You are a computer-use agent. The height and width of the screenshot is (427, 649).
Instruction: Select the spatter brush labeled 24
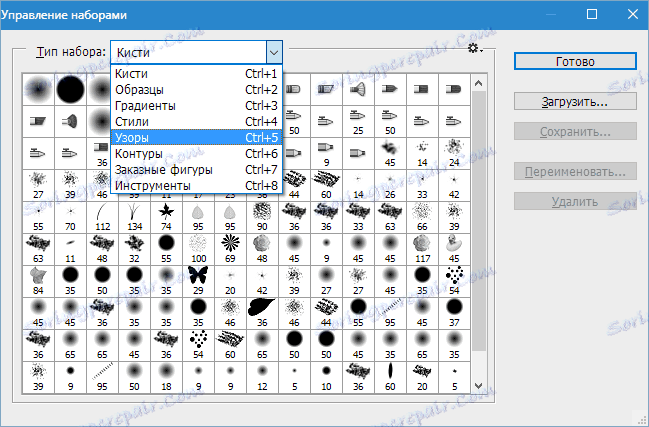pyautogui.click(x=454, y=154)
